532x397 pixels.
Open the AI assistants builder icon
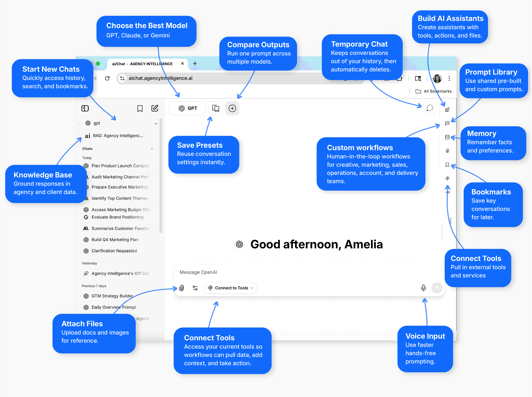click(447, 110)
